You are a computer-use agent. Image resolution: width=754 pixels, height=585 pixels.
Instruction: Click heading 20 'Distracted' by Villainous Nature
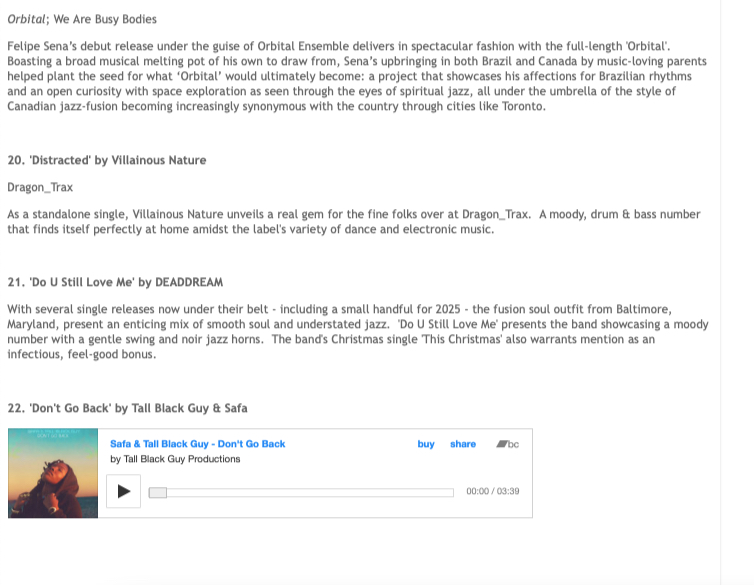pos(107,160)
